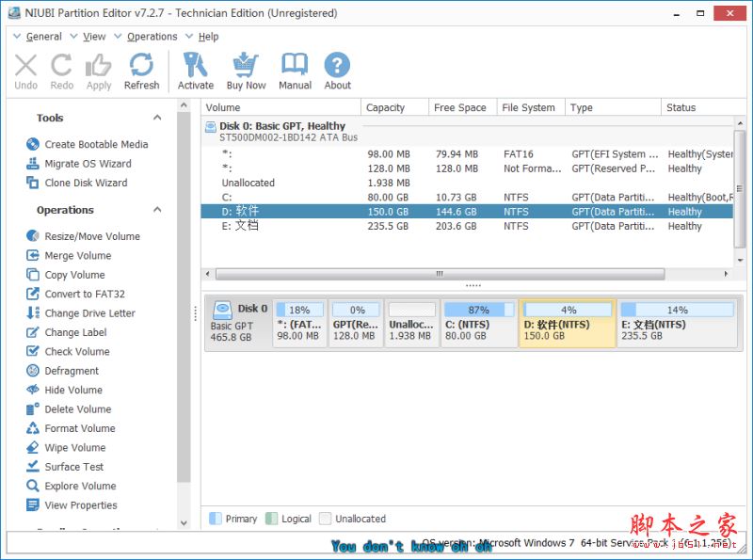This screenshot has width=753, height=560.
Task: Select the Unallocated row in volume list
Action: [467, 183]
